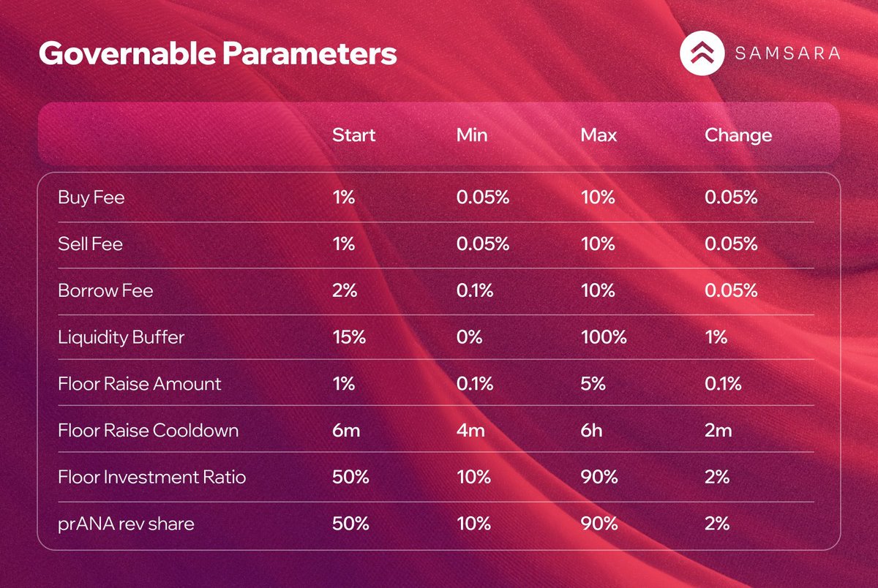878x588 pixels.
Task: Click the Floor Raise Amount row label
Action: pos(139,383)
